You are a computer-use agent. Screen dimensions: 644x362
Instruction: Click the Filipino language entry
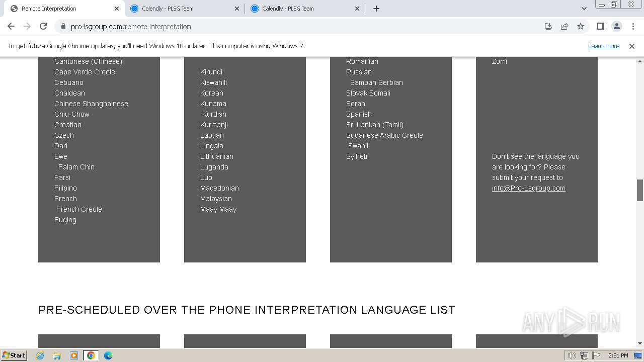(x=65, y=188)
